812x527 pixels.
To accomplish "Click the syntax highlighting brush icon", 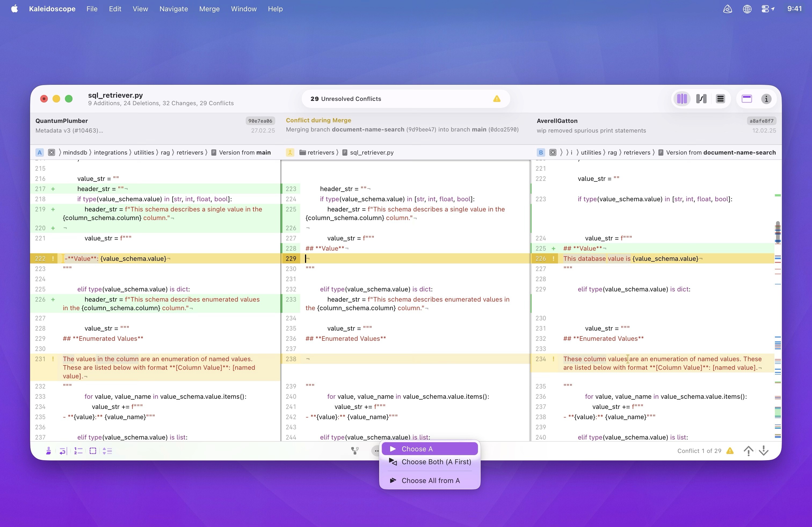I will click(48, 451).
